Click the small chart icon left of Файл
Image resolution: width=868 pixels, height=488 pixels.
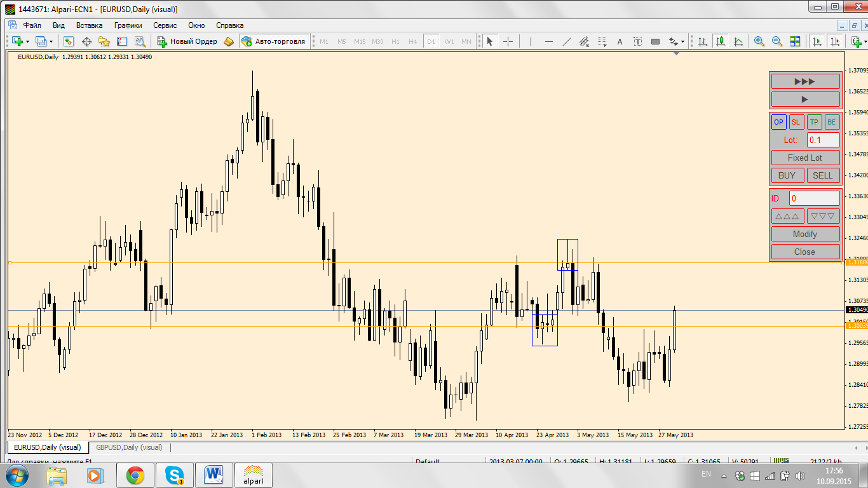pos(11,25)
